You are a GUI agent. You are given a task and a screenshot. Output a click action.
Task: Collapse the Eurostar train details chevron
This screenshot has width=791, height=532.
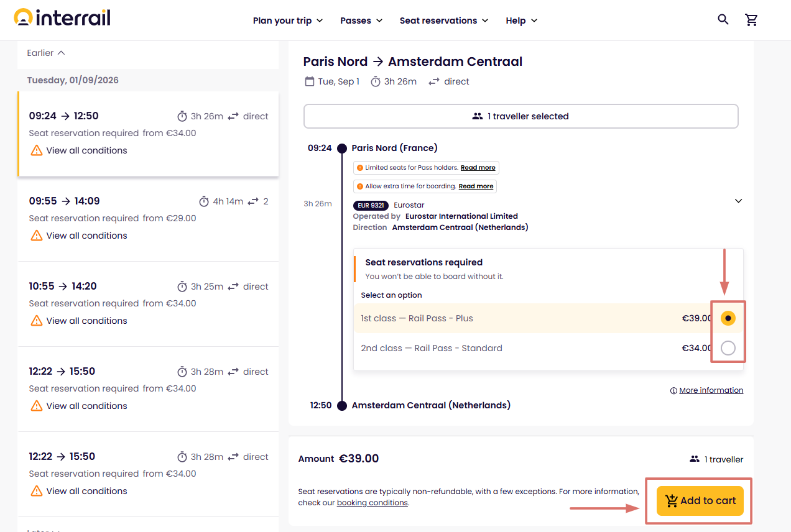pyautogui.click(x=738, y=201)
